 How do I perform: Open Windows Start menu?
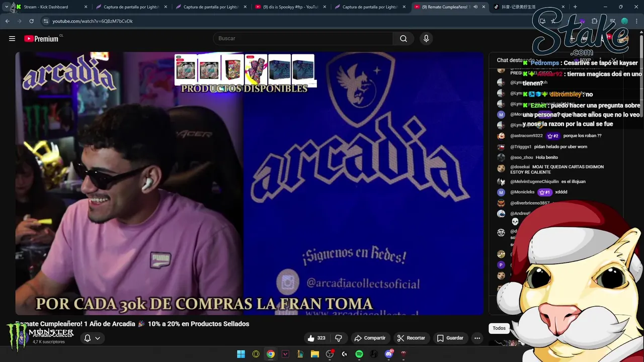click(x=241, y=354)
